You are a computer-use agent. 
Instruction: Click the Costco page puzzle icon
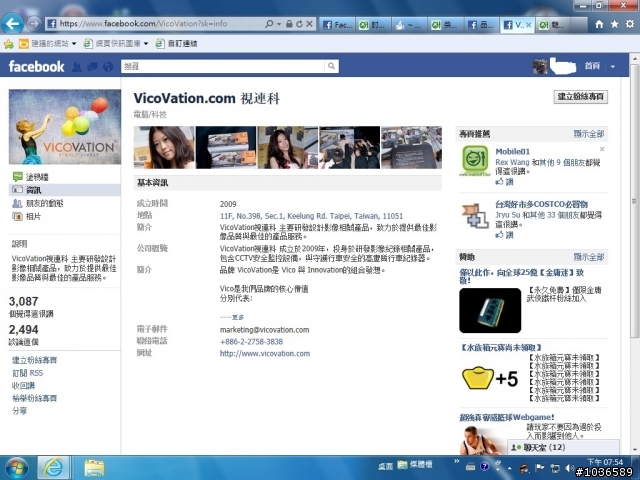tap(475, 216)
